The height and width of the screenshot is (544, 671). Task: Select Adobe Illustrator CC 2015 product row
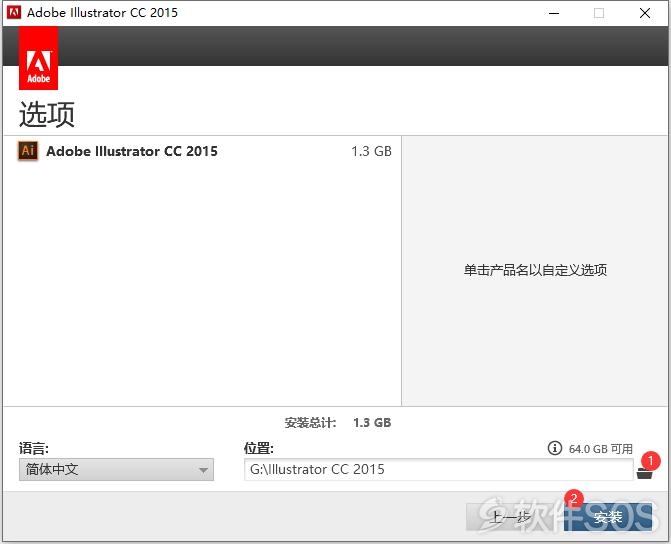(x=202, y=151)
